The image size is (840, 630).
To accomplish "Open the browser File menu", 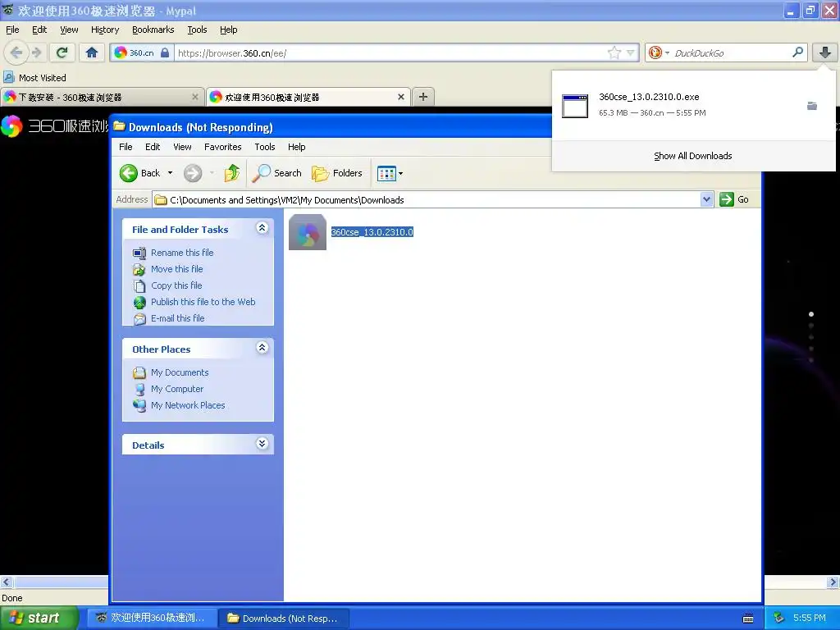I will pyautogui.click(x=12, y=30).
